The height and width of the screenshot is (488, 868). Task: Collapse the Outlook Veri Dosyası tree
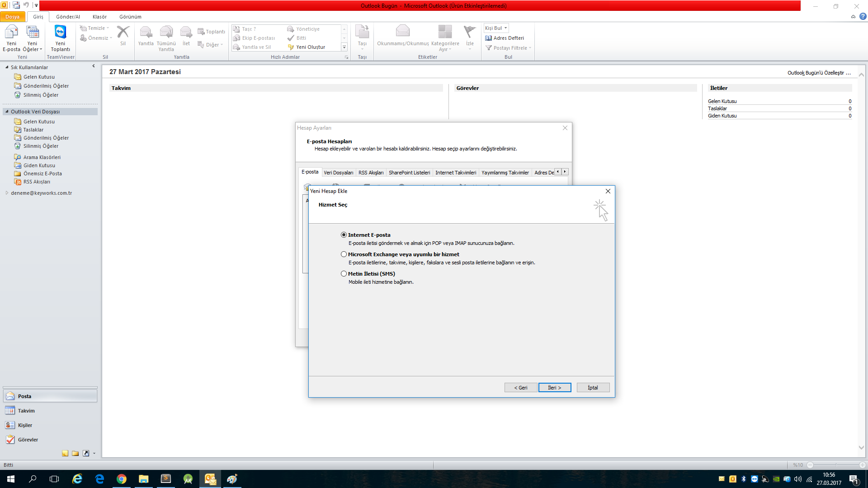7,111
